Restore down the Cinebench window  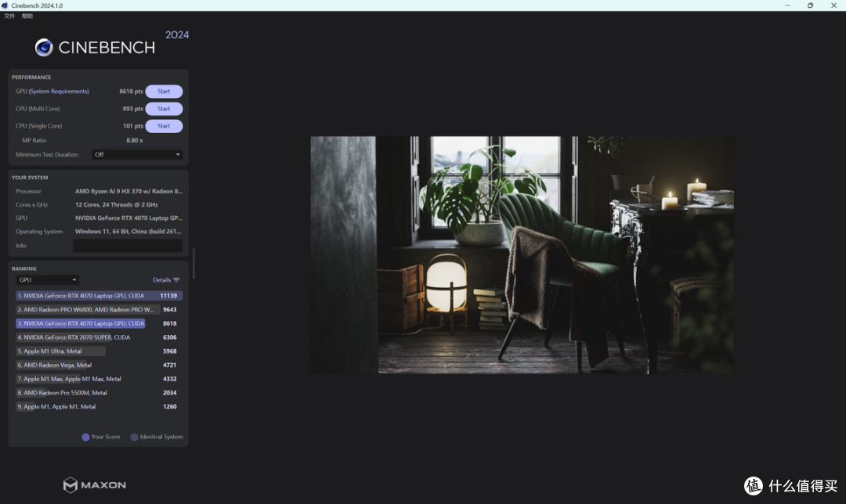[810, 5]
